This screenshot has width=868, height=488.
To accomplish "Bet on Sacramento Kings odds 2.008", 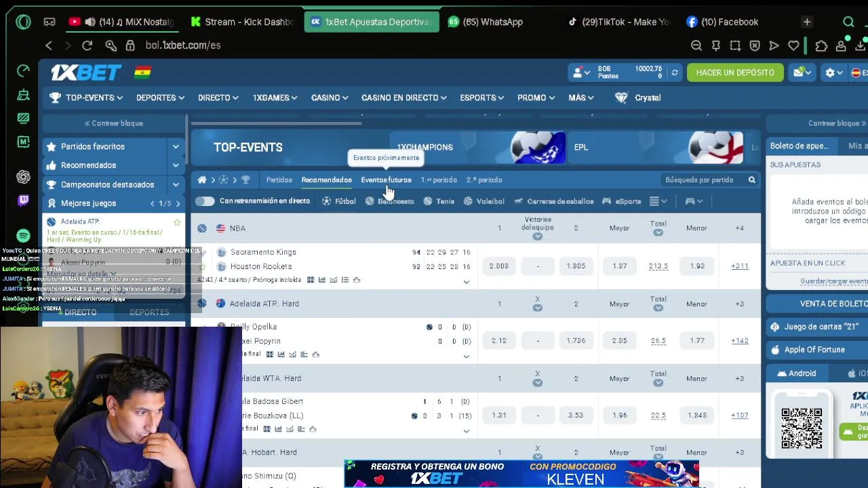I will pyautogui.click(x=498, y=266).
